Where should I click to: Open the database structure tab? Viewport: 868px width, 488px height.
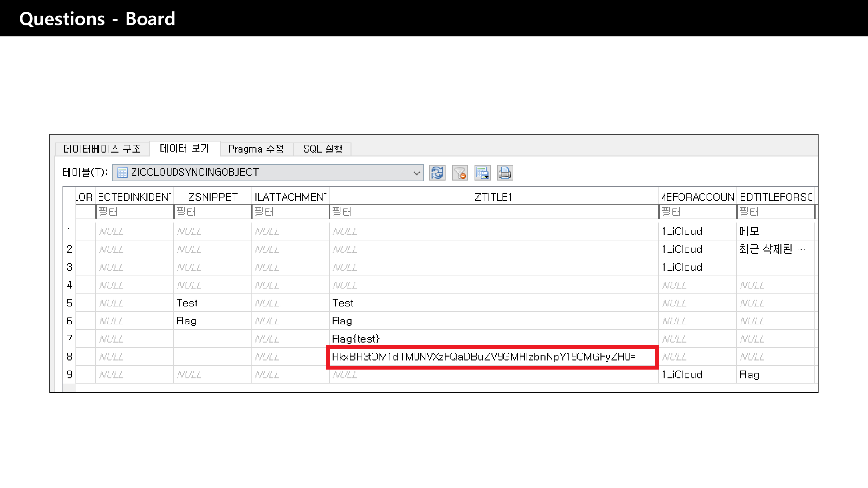[x=102, y=149]
